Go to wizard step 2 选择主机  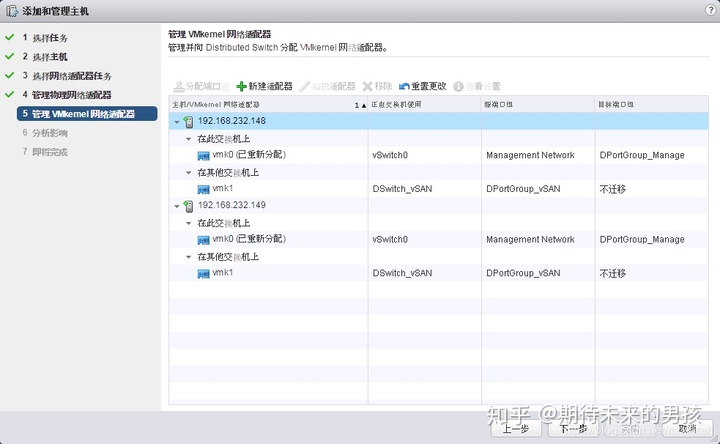45,57
